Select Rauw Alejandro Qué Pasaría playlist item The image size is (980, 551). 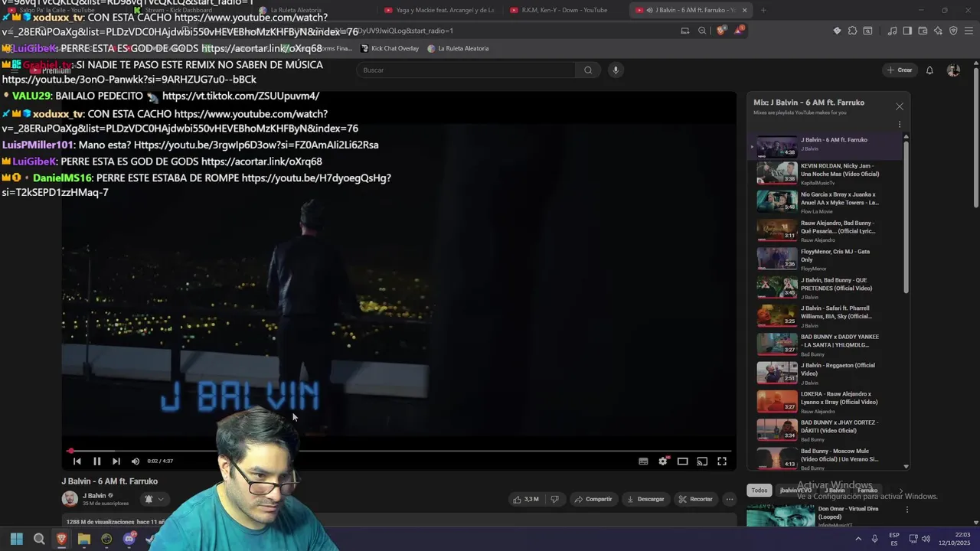(827, 230)
